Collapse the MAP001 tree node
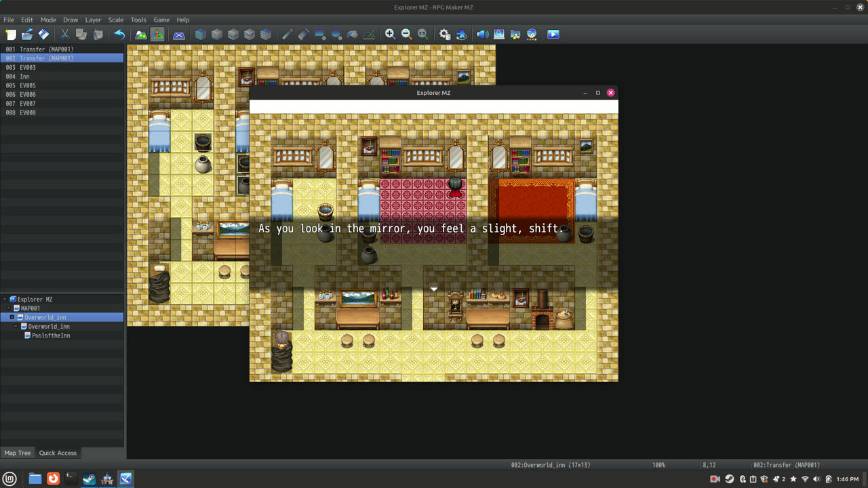 click(x=8, y=308)
